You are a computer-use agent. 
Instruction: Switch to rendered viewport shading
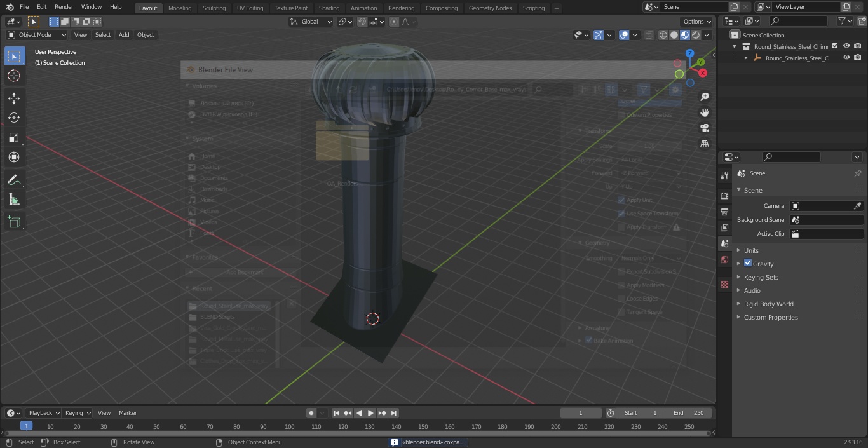(696, 35)
